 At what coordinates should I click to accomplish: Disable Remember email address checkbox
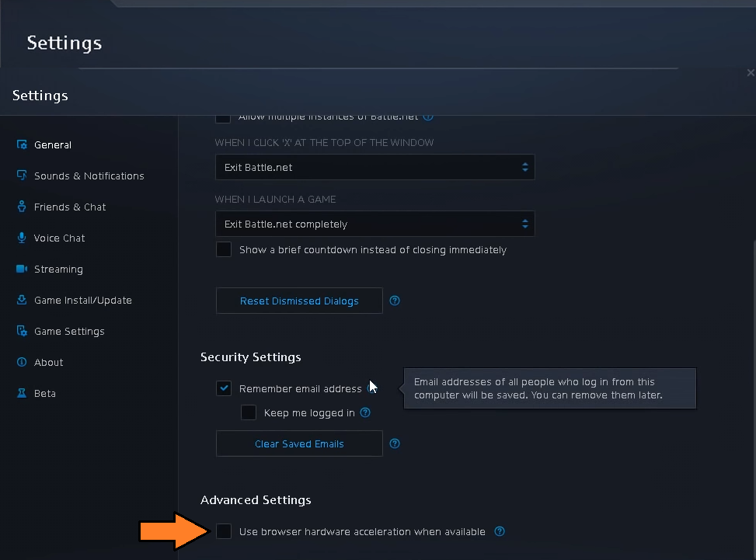pos(224,388)
